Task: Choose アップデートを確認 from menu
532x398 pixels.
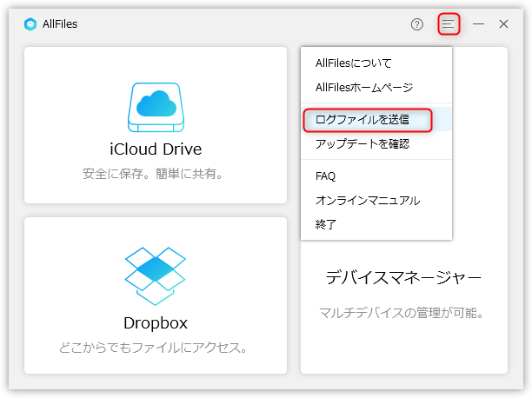Action: click(x=376, y=144)
